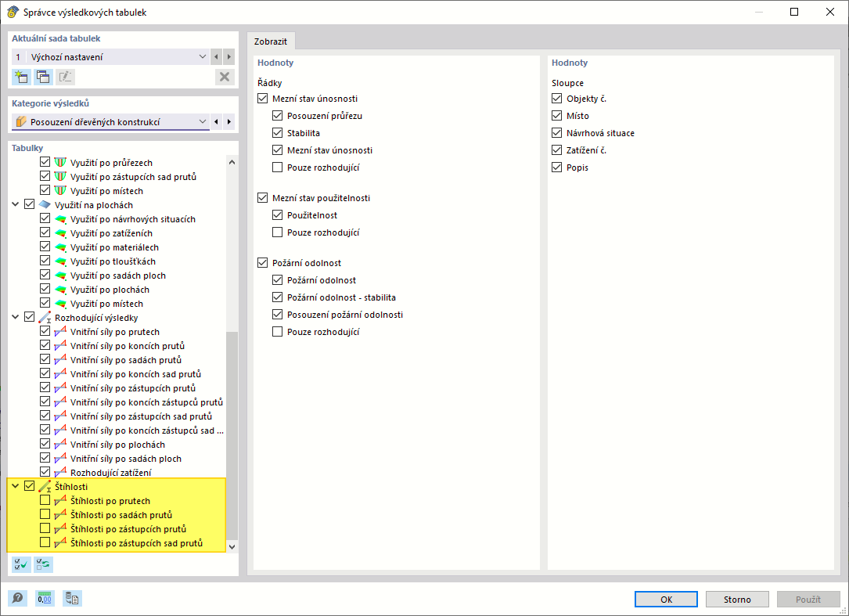Create a new table set icon
The width and height of the screenshot is (849, 616).
21,77
